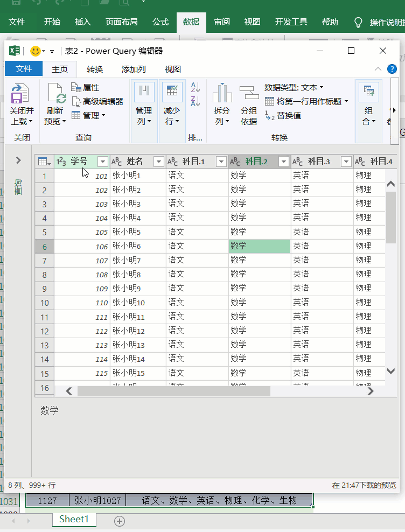
Task: Open the Excel 页面布局 ribbon tab
Action: coord(122,22)
